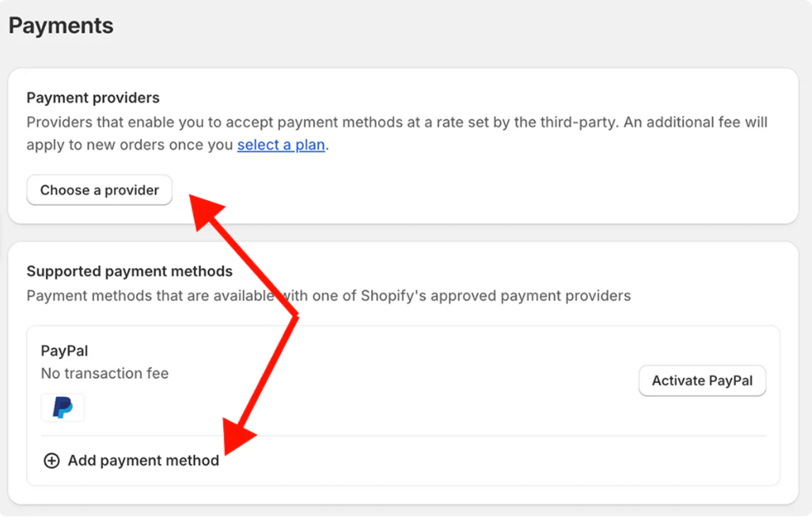
Task: Click the Payments page heading
Action: [x=61, y=25]
